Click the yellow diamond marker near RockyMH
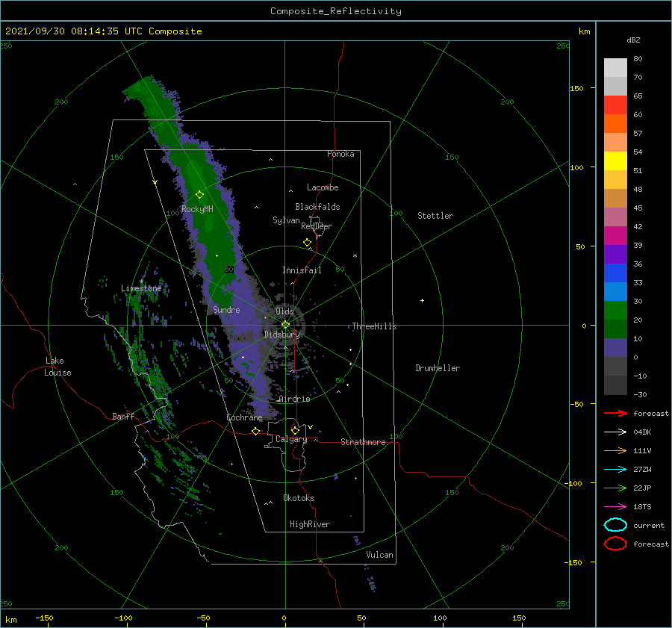This screenshot has height=628, width=672. tap(199, 195)
